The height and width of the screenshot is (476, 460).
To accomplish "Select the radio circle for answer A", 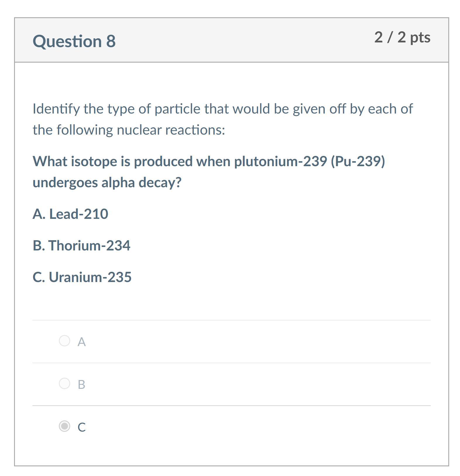I will click(x=64, y=341).
